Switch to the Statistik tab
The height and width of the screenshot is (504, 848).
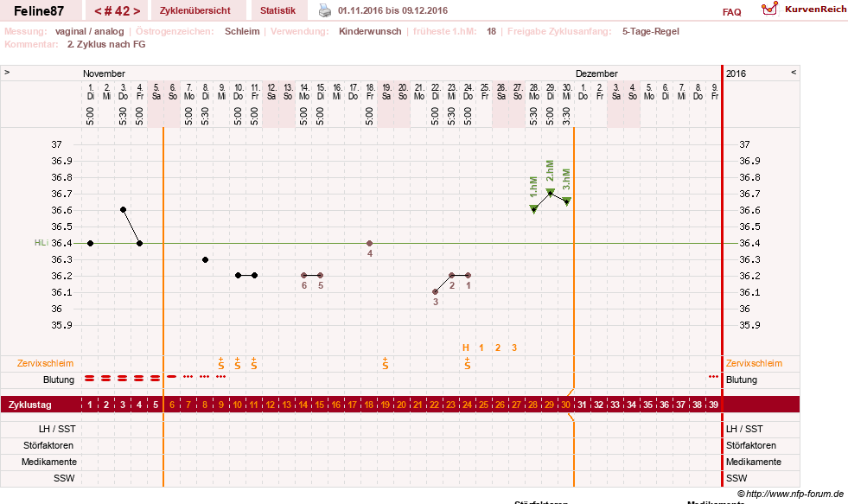277,10
